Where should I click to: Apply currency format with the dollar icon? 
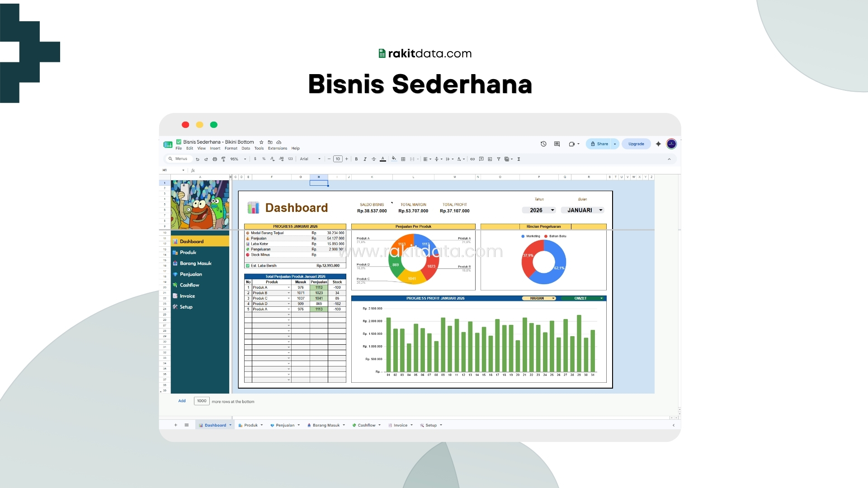(255, 159)
